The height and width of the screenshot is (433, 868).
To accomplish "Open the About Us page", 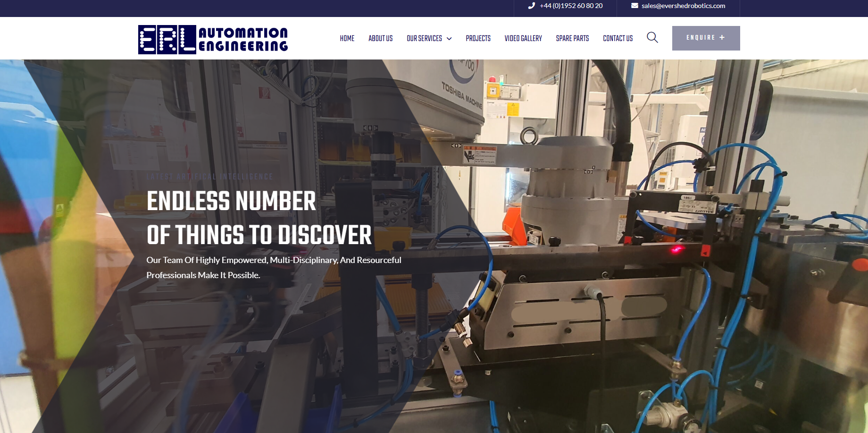I will [x=380, y=39].
